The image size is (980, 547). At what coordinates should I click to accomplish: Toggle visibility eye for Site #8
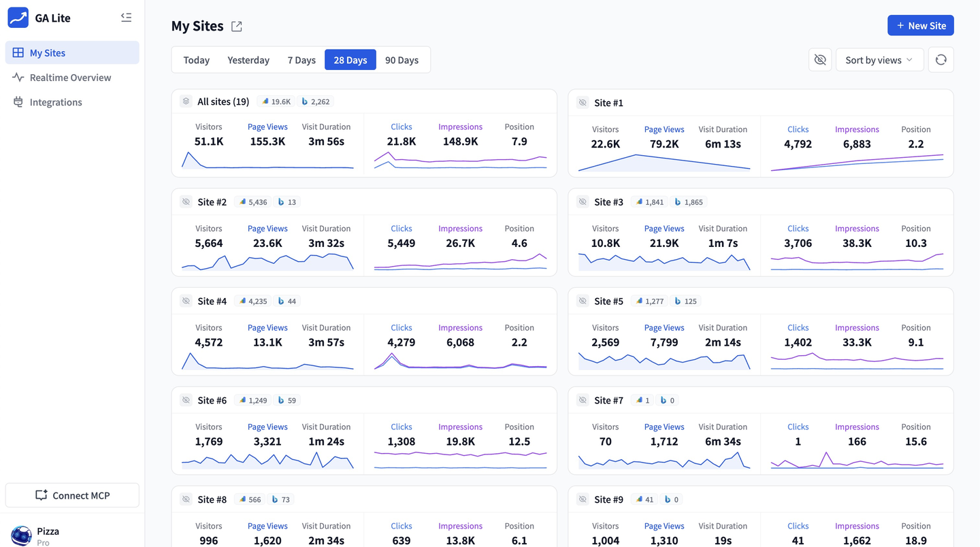point(186,499)
